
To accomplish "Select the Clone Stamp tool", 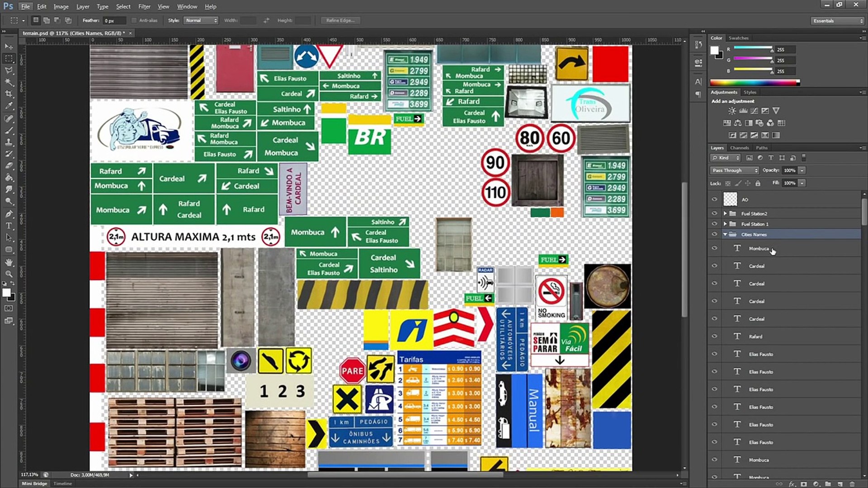I will pyautogui.click(x=9, y=142).
